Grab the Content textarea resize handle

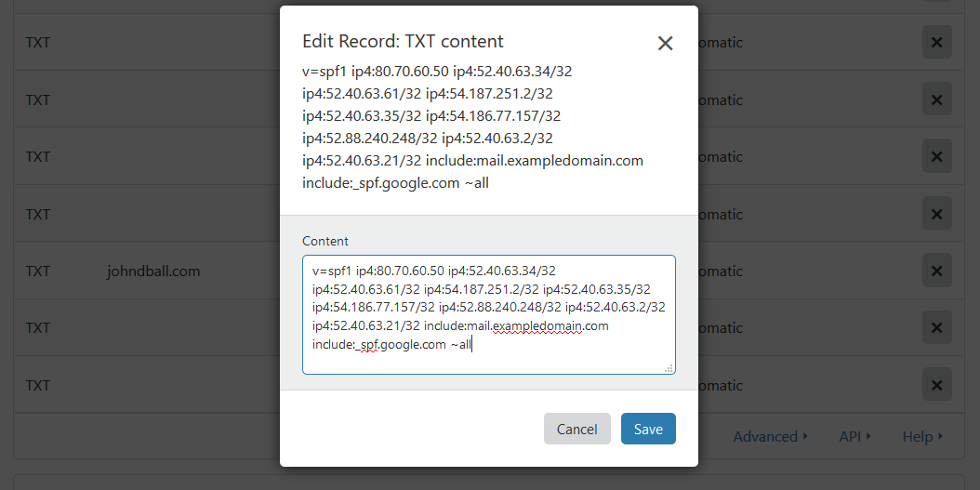tap(669, 368)
